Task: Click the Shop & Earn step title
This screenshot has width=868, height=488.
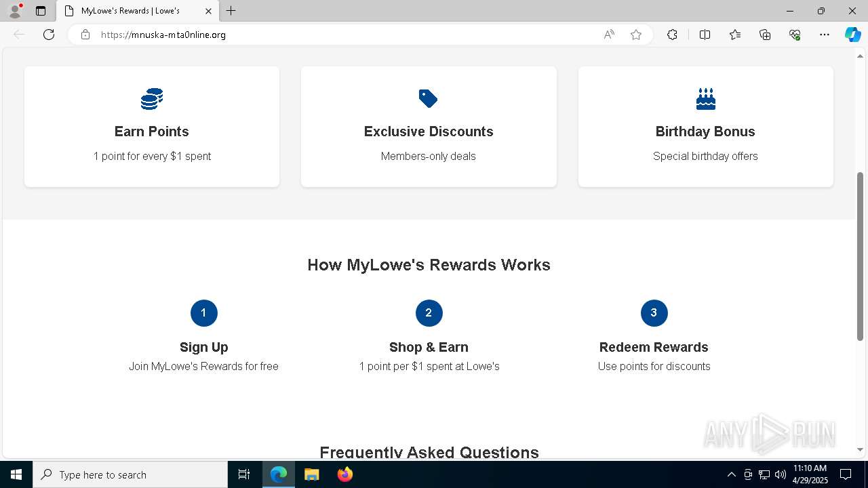Action: tap(429, 347)
